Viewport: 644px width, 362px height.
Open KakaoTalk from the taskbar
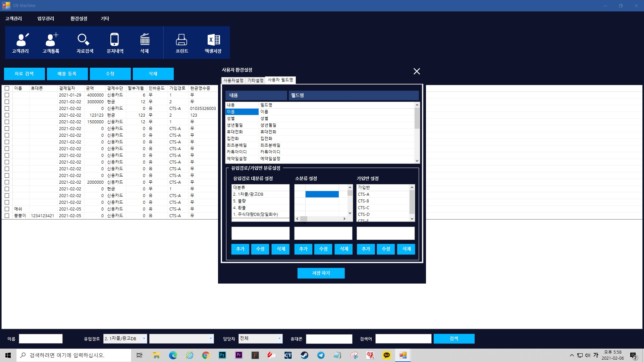point(387,355)
